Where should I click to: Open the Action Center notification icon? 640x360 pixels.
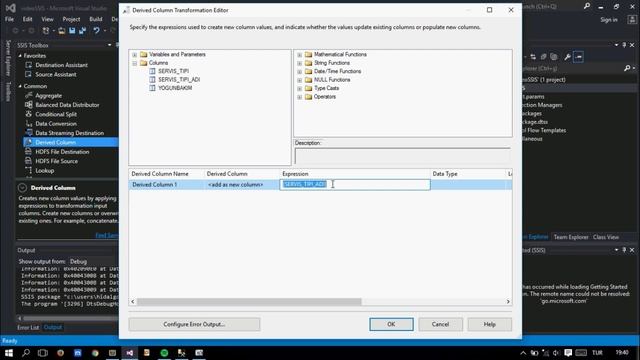[568, 353]
